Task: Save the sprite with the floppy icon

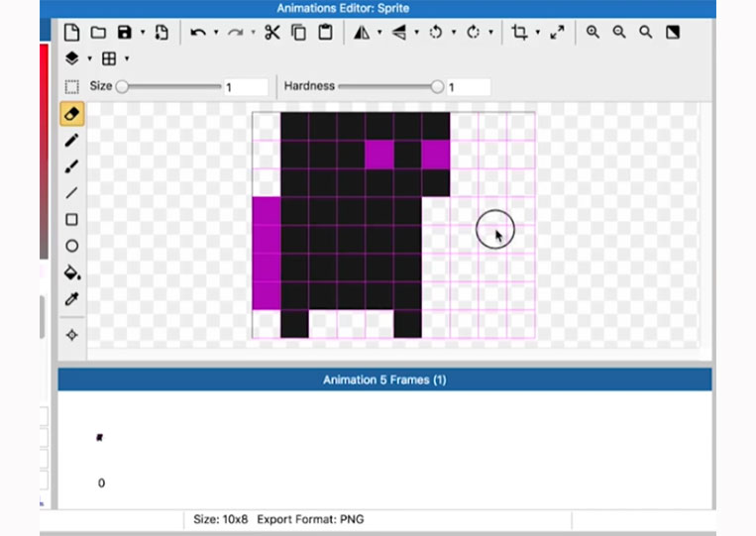Action: (125, 33)
